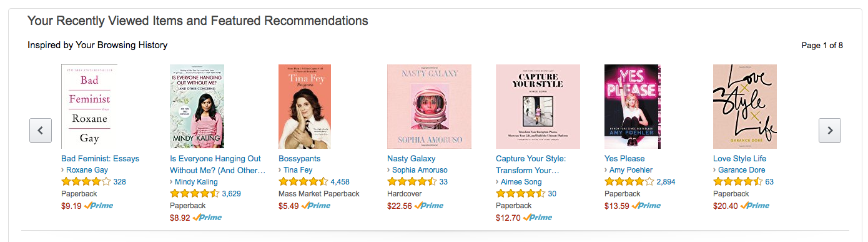View 4,458 reviews for Bossypants
868x242 pixels.
coord(340,182)
